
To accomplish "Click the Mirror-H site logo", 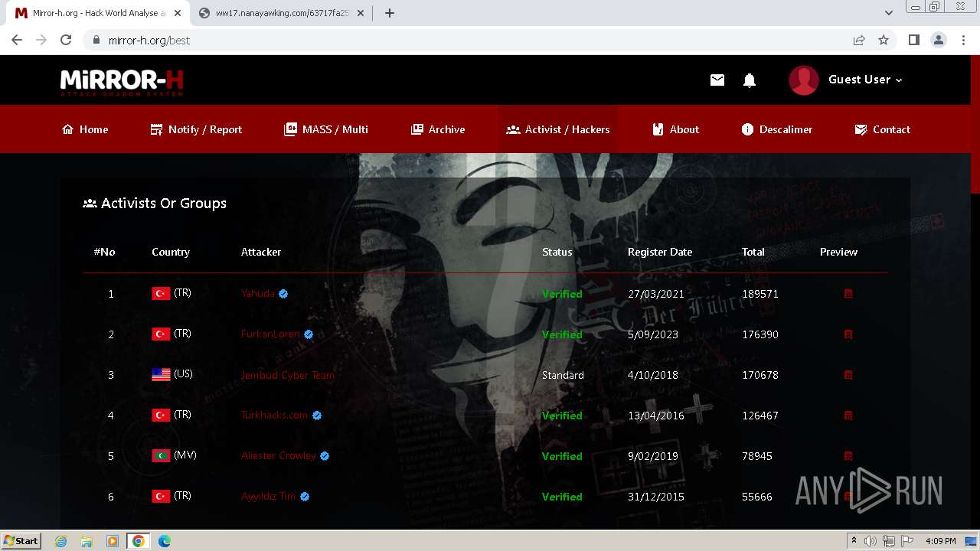I will [x=122, y=83].
